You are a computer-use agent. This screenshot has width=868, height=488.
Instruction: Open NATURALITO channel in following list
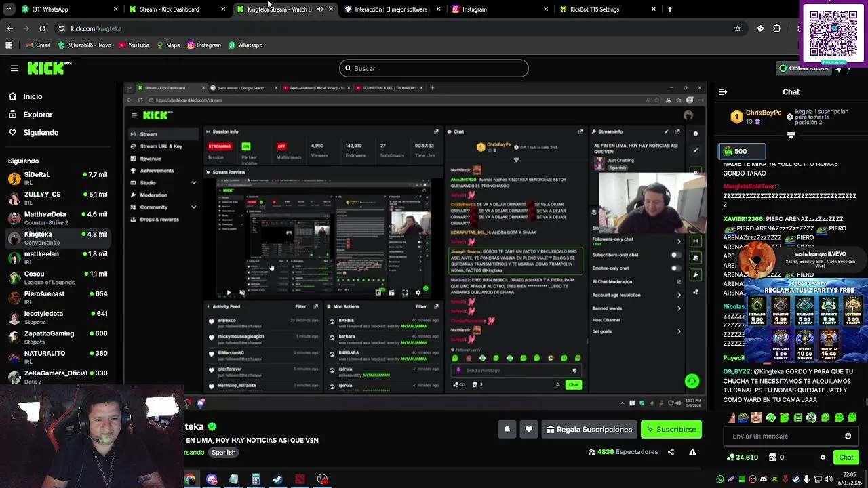coord(58,357)
